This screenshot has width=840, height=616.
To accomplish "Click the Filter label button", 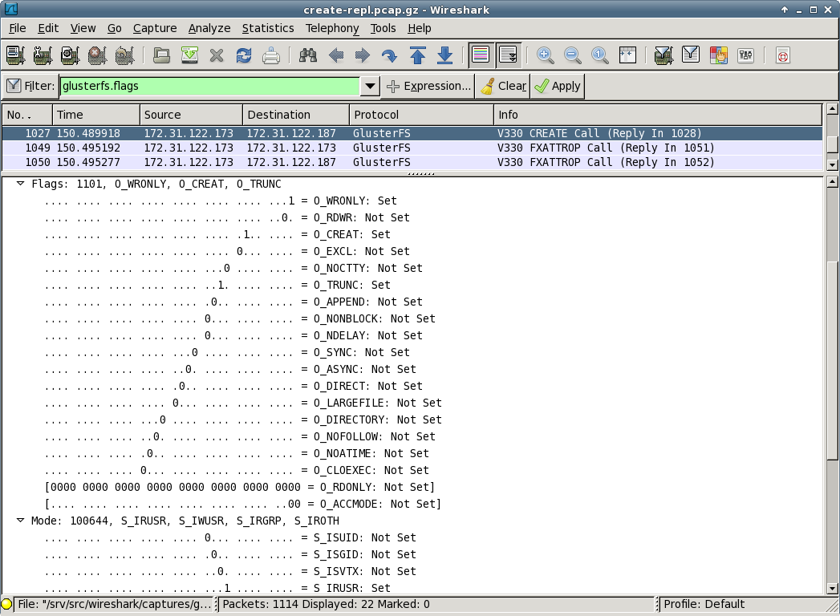I will (x=30, y=87).
